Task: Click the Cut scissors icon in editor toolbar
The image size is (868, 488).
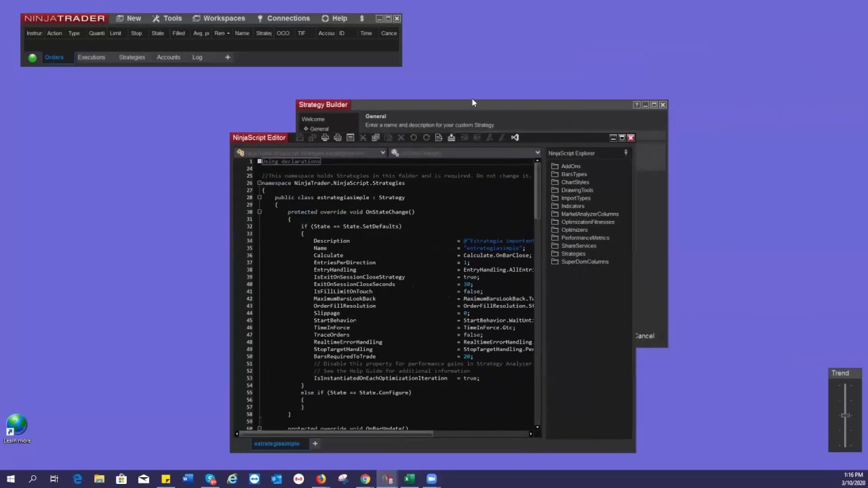Action: 363,138
